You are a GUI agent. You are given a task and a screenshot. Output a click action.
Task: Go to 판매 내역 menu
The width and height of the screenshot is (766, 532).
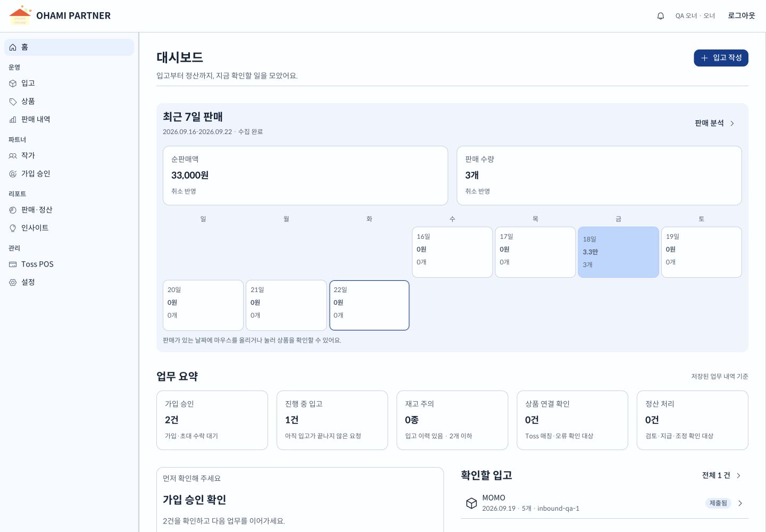coord(69,120)
